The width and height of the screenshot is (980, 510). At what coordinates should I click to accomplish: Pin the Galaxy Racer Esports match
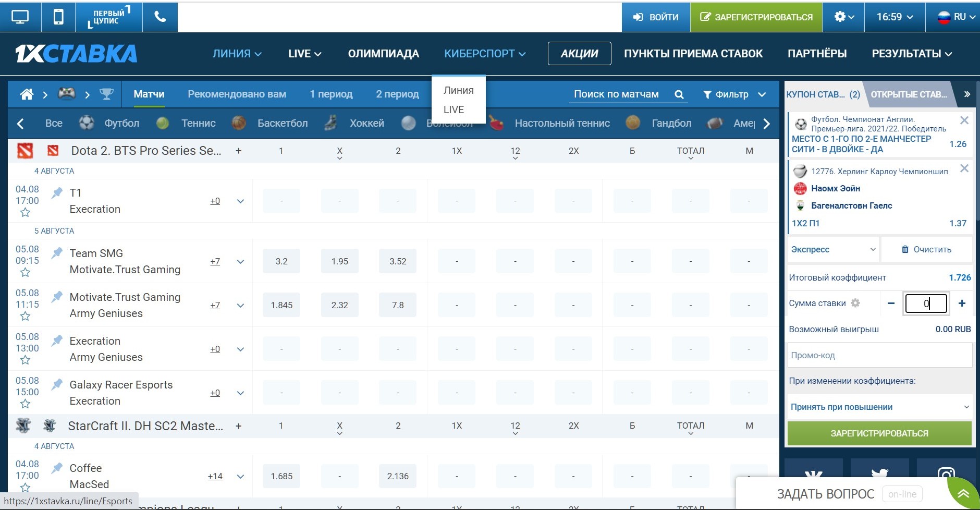[x=57, y=385]
